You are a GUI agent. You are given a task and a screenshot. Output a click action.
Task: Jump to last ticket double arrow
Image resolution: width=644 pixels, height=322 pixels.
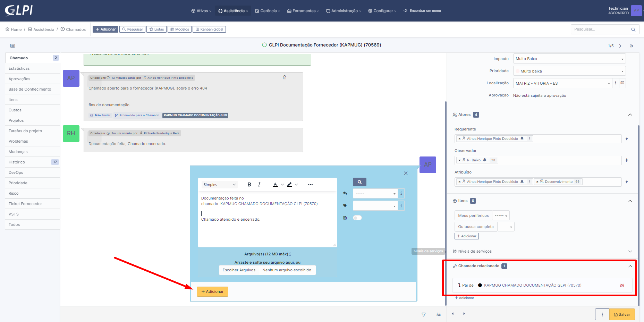632,46
